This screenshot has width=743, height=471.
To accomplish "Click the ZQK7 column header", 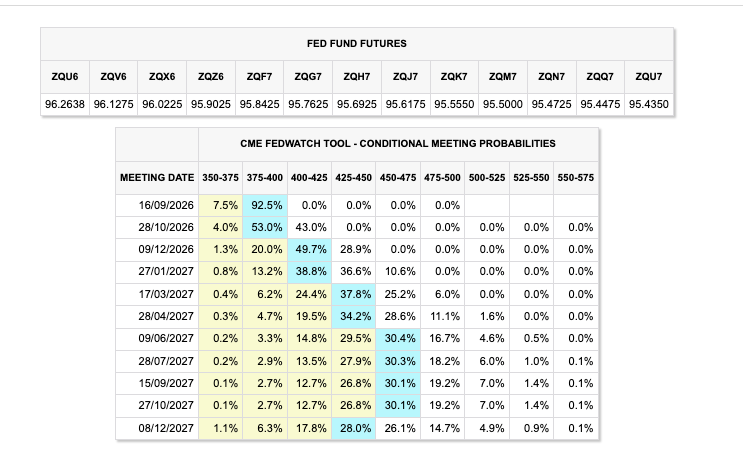I will pyautogui.click(x=454, y=77).
